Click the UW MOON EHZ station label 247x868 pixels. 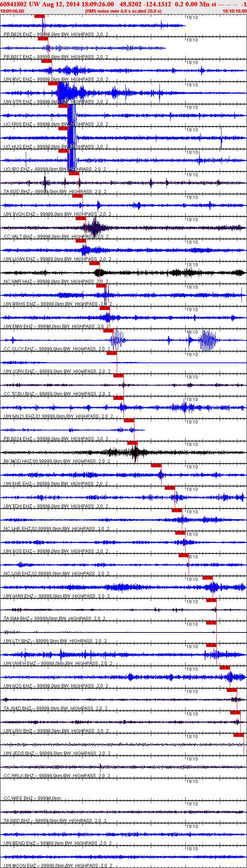point(58,866)
